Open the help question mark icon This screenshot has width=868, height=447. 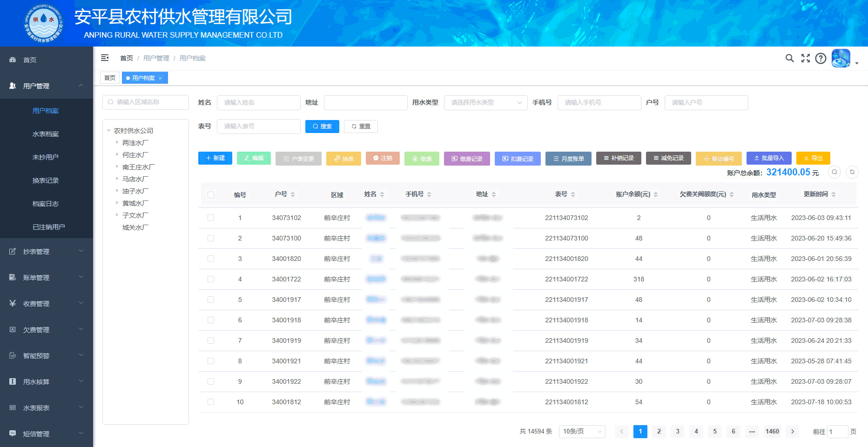coord(821,58)
